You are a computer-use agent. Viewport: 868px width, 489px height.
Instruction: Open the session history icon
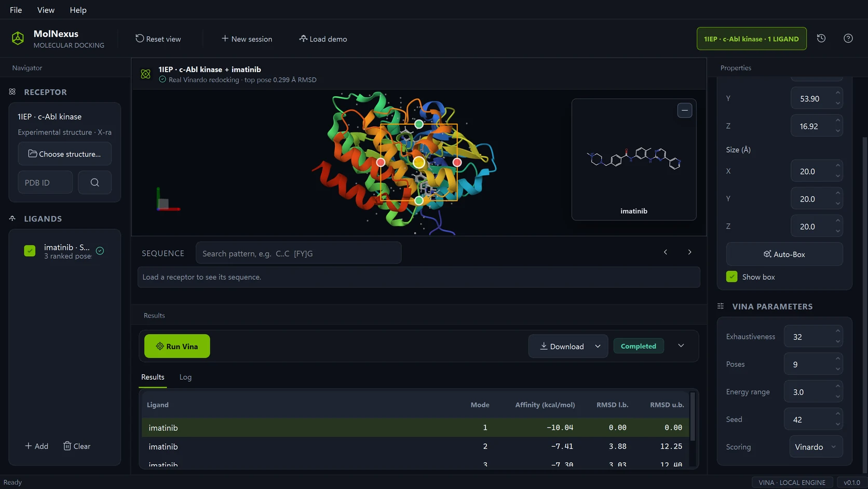coord(821,38)
